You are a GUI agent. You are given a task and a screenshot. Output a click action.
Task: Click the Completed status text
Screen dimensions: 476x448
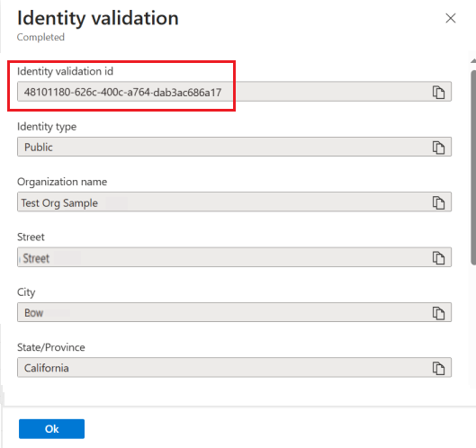point(40,37)
